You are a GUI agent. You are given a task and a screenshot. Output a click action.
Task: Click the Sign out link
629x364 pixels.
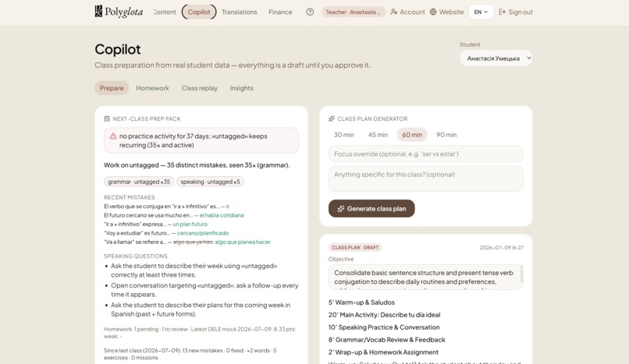[x=516, y=12]
